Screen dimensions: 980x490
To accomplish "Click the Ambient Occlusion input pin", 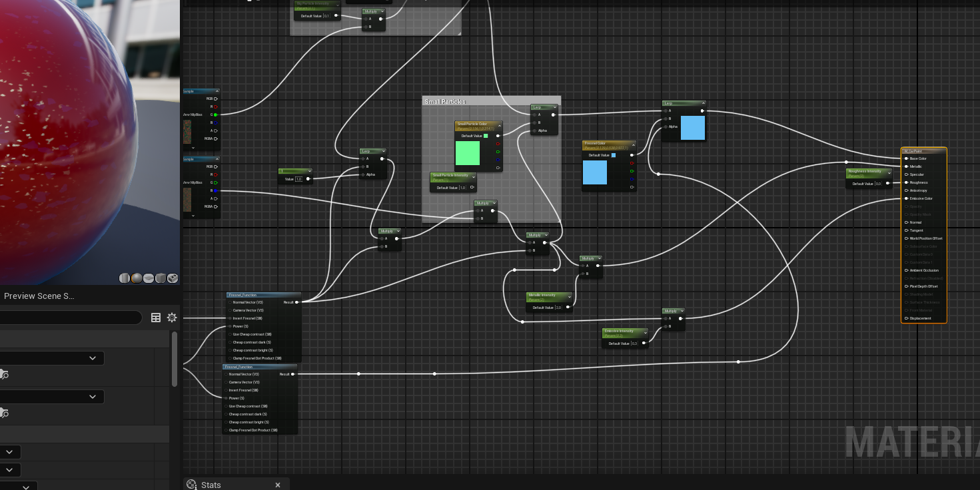I will (x=907, y=270).
